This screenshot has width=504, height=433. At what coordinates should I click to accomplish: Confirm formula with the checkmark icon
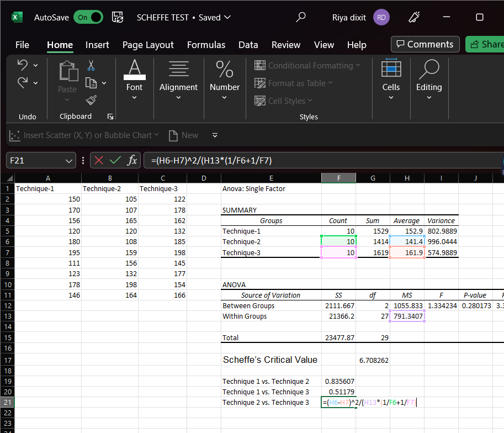point(115,161)
